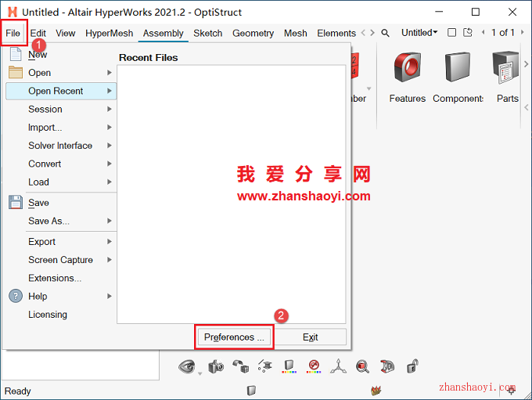This screenshot has width=532, height=400.
Task: Click the Exit button
Action: [x=311, y=337]
